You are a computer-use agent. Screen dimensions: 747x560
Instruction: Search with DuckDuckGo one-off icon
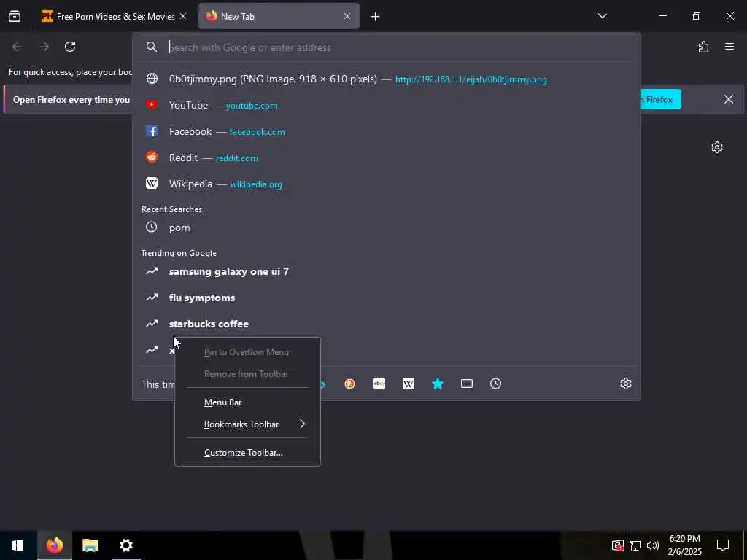pos(349,384)
